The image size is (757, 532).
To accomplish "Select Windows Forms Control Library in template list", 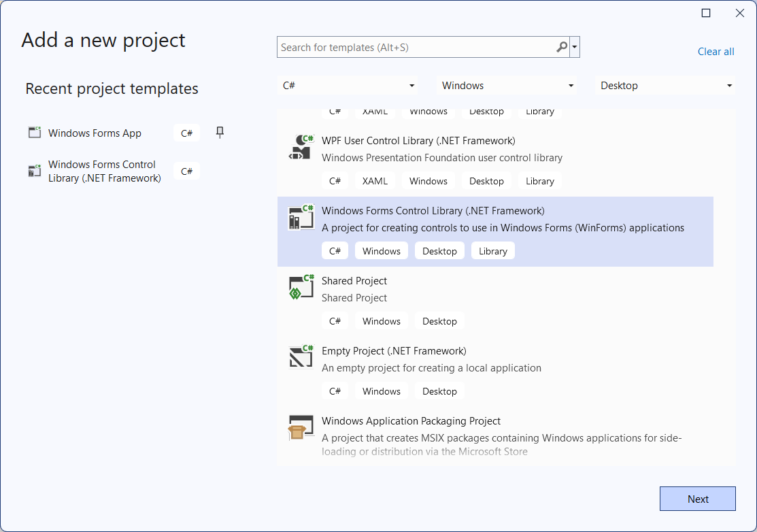I will pos(495,232).
